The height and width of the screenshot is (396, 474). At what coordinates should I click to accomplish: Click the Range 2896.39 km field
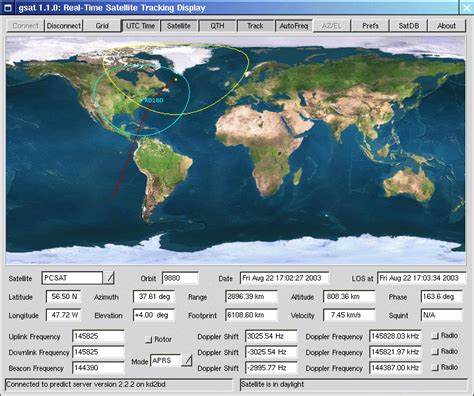pyautogui.click(x=251, y=297)
